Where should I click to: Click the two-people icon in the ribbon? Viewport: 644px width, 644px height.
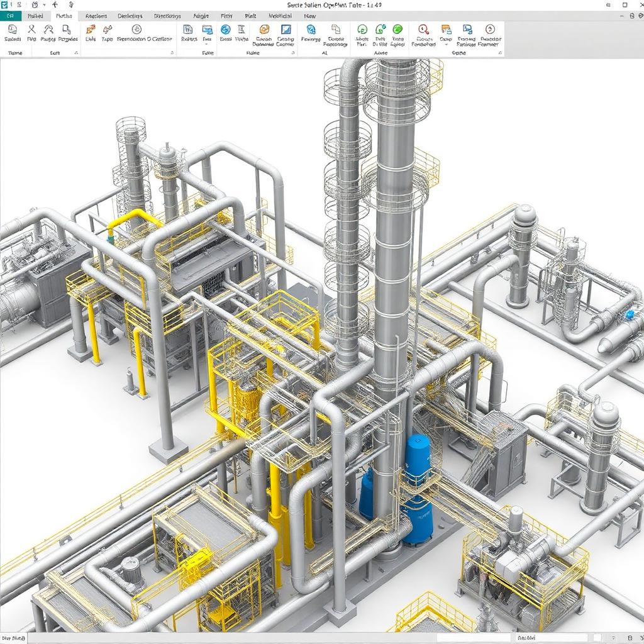[48, 30]
